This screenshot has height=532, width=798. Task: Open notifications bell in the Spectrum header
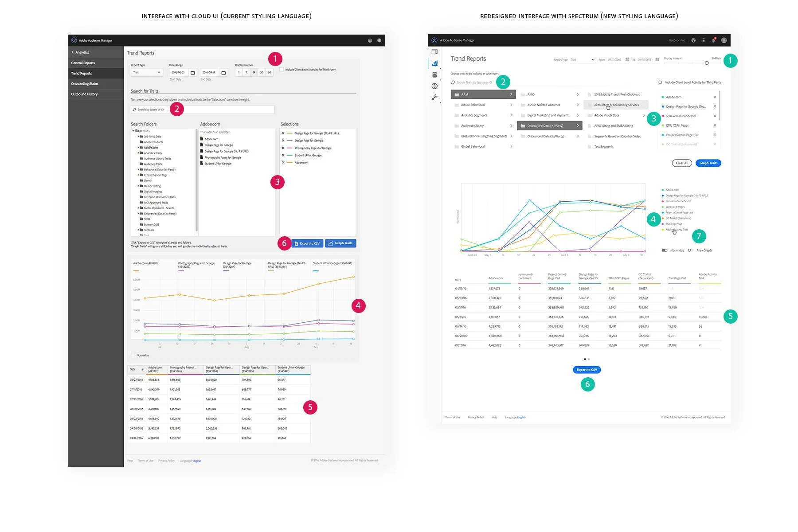coord(714,40)
